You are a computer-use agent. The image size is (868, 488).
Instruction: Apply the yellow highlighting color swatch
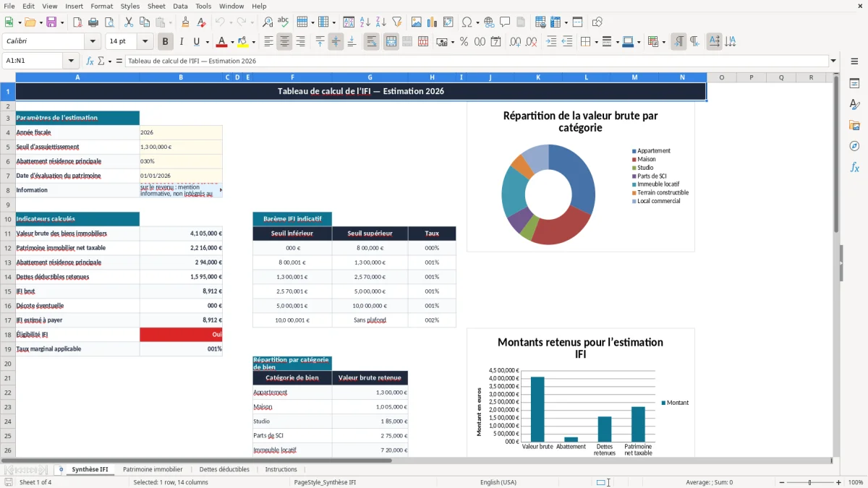pos(243,42)
